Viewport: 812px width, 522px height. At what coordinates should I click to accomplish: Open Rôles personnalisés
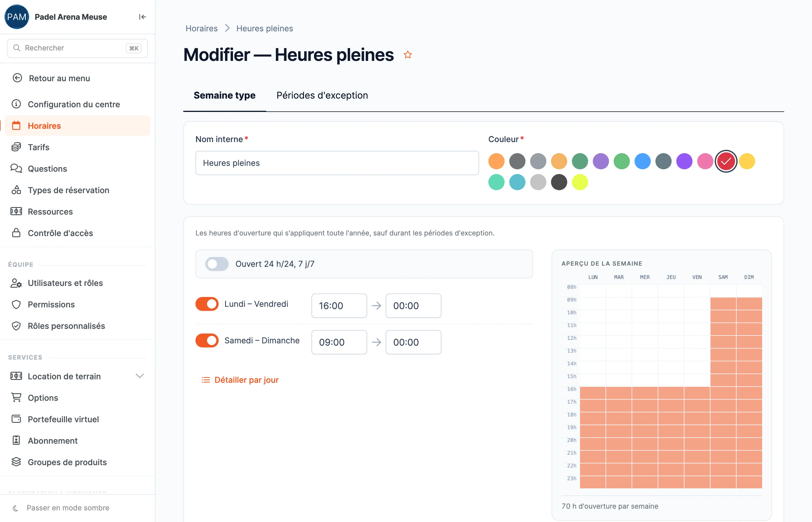click(78, 326)
